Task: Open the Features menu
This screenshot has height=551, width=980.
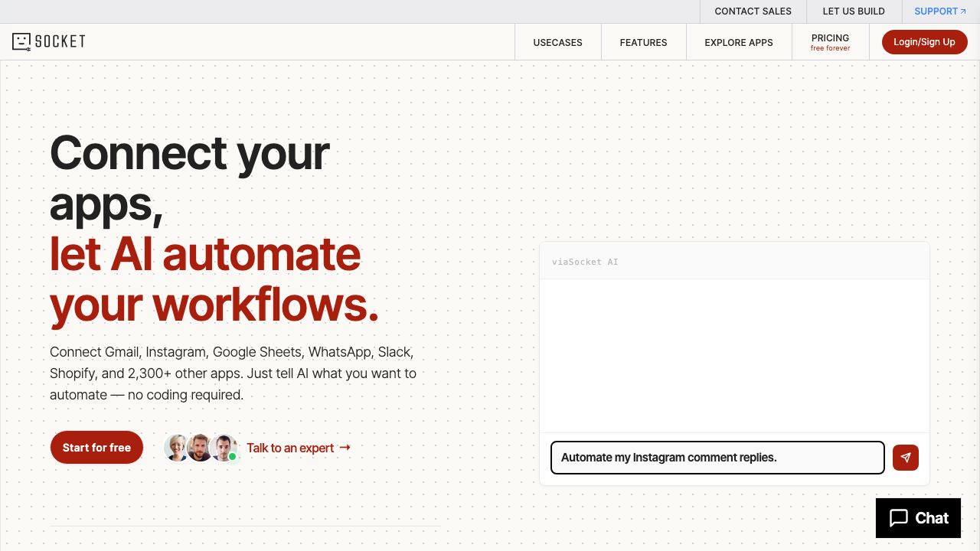Action: [x=643, y=42]
